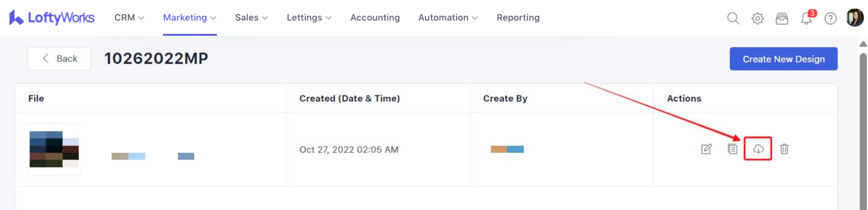Open the help question mark icon

click(830, 18)
